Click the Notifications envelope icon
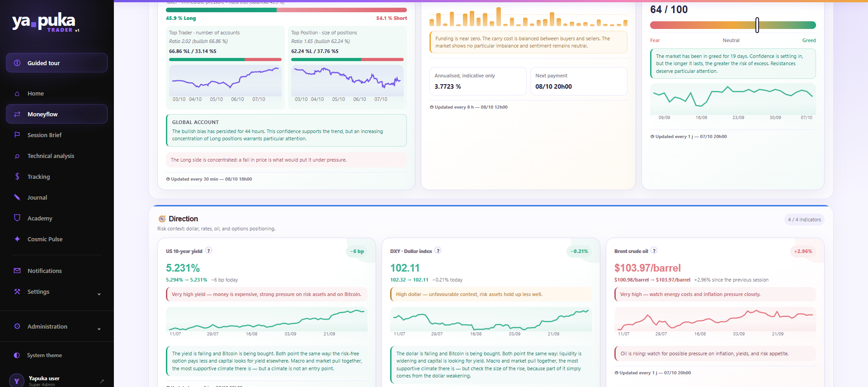Viewport: 868px width, 387px height. point(17,271)
